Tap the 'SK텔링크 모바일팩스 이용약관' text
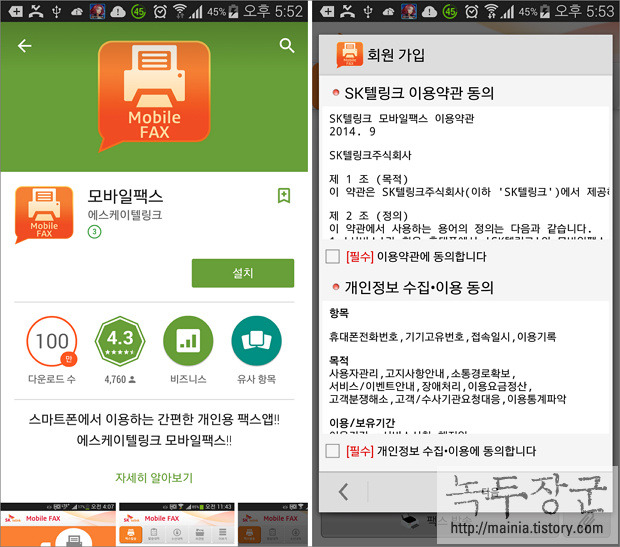Viewport: 620px width, 547px height. (x=401, y=118)
